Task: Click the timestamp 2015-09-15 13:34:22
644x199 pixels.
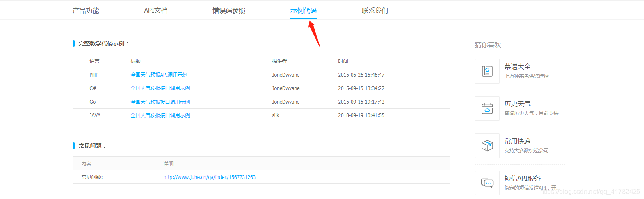Action: [x=361, y=88]
